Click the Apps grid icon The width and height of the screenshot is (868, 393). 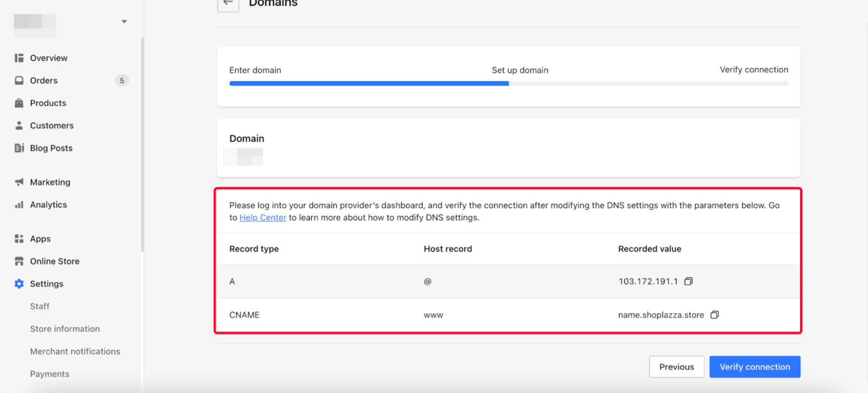[19, 239]
